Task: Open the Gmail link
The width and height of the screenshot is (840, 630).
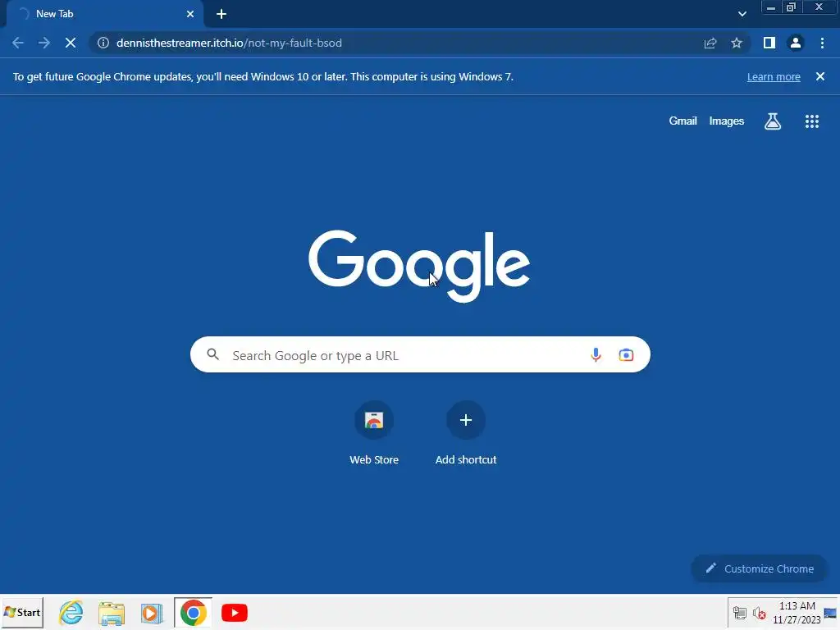Action: tap(683, 121)
